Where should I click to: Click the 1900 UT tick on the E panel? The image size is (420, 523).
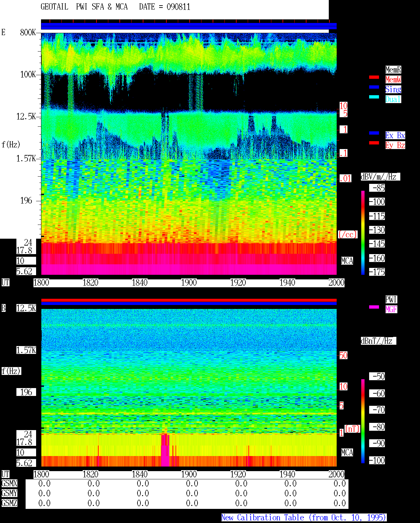tap(189, 283)
